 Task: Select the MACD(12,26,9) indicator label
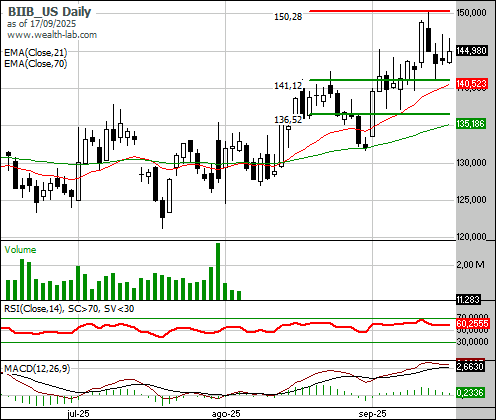[37, 368]
